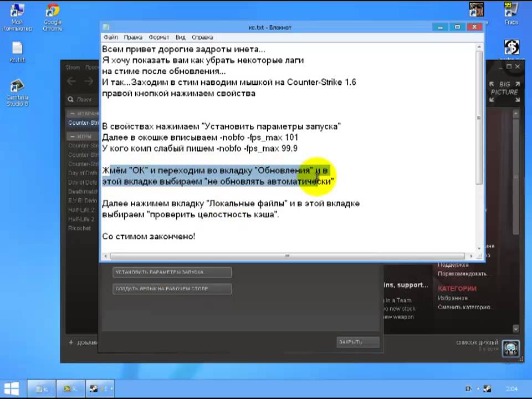Click the forward arrow in the Steam window

pyautogui.click(x=89, y=81)
